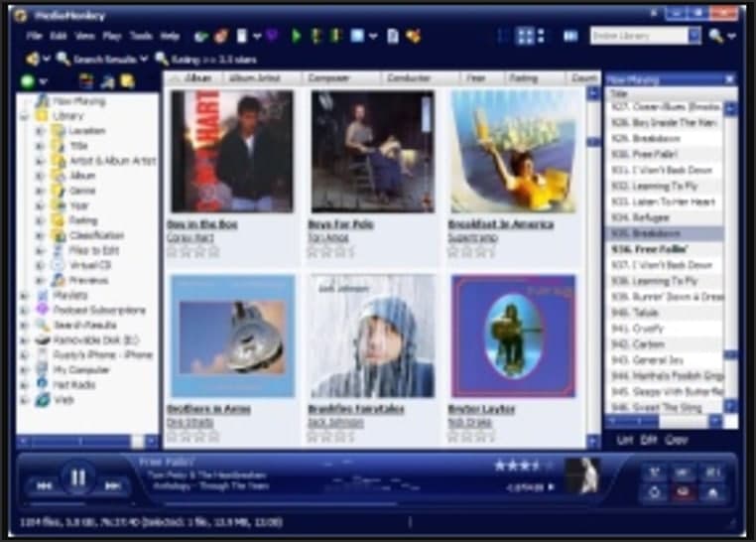This screenshot has height=542, width=756.
Task: Select Now Playing in the media tree
Action: [x=79, y=101]
